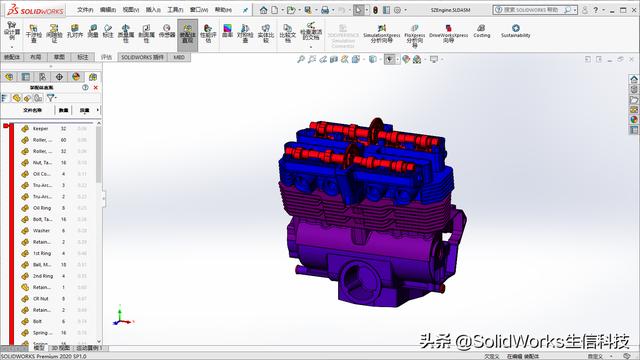Expand the arrow beside the third column header

coord(98,110)
